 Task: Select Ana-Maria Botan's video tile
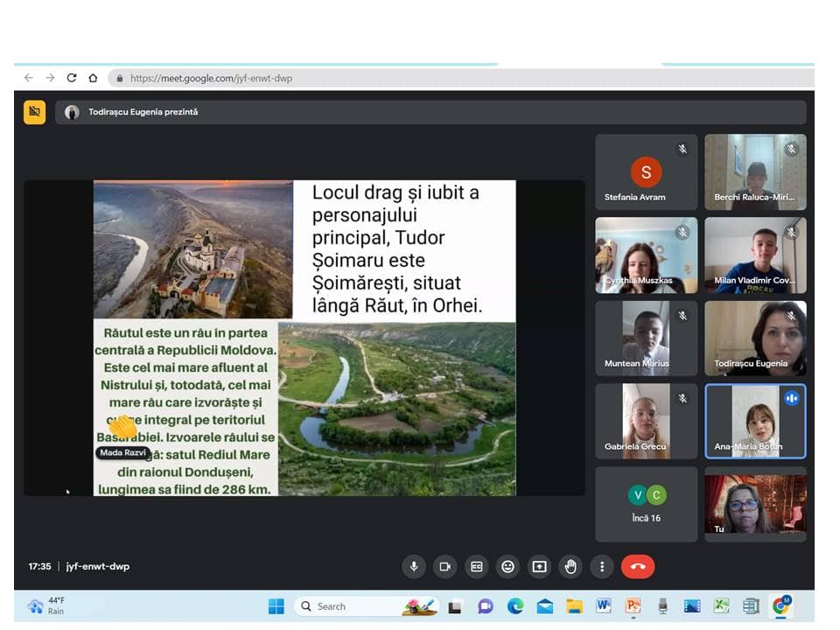(755, 421)
